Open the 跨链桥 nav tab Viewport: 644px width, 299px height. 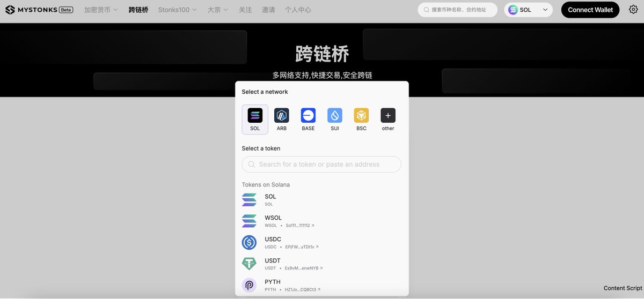(x=138, y=10)
